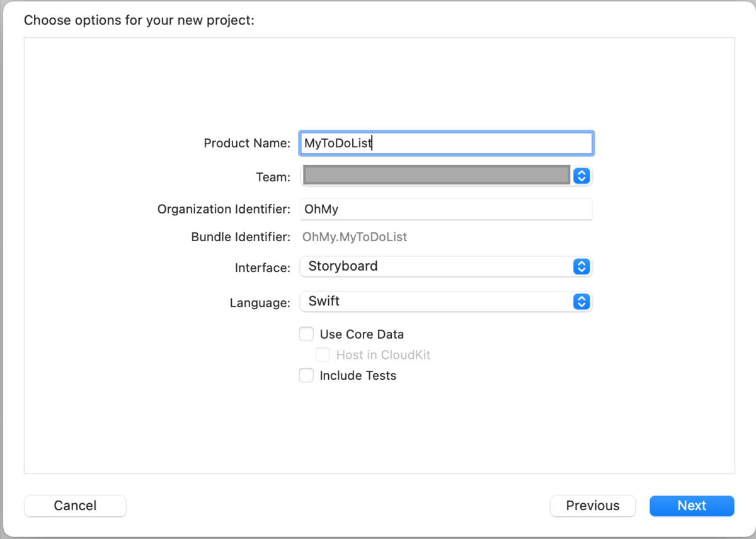Click the blue chevron icon beside Swift

click(x=581, y=302)
